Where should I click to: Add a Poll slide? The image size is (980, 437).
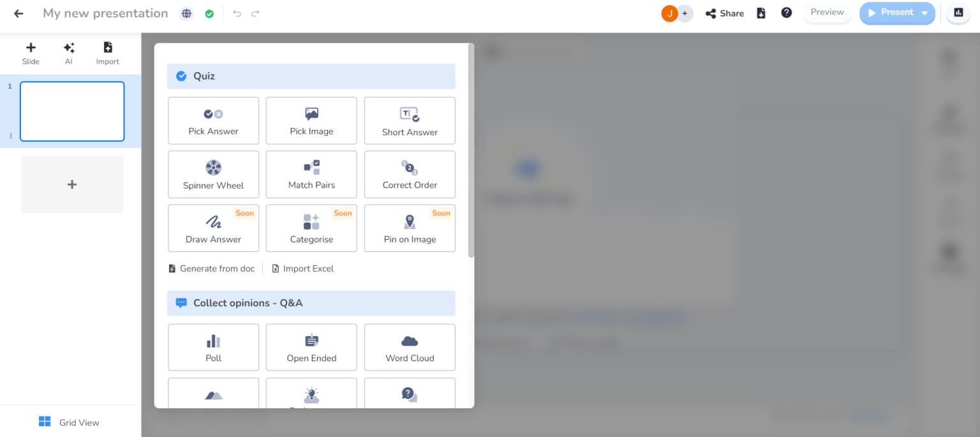pyautogui.click(x=213, y=347)
